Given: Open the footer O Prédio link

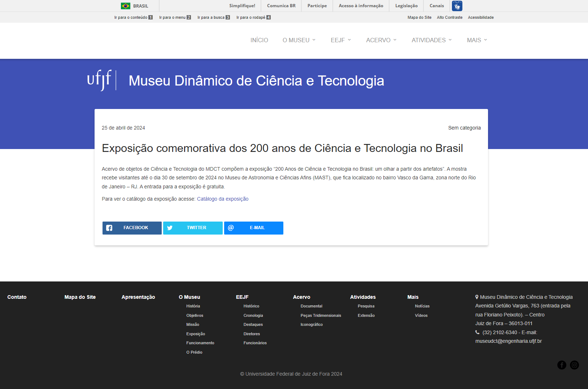Looking at the screenshot, I should click(x=194, y=352).
